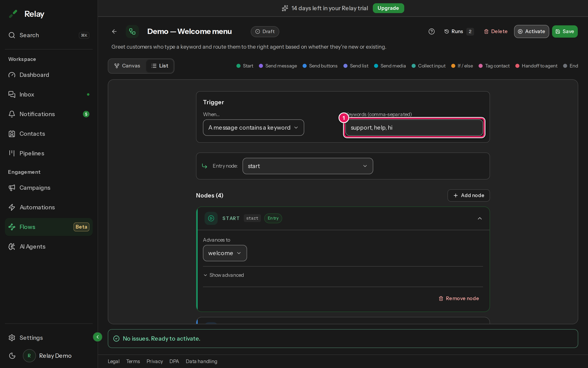Open the Search field in the sidebar
588x368 pixels.
(x=49, y=35)
